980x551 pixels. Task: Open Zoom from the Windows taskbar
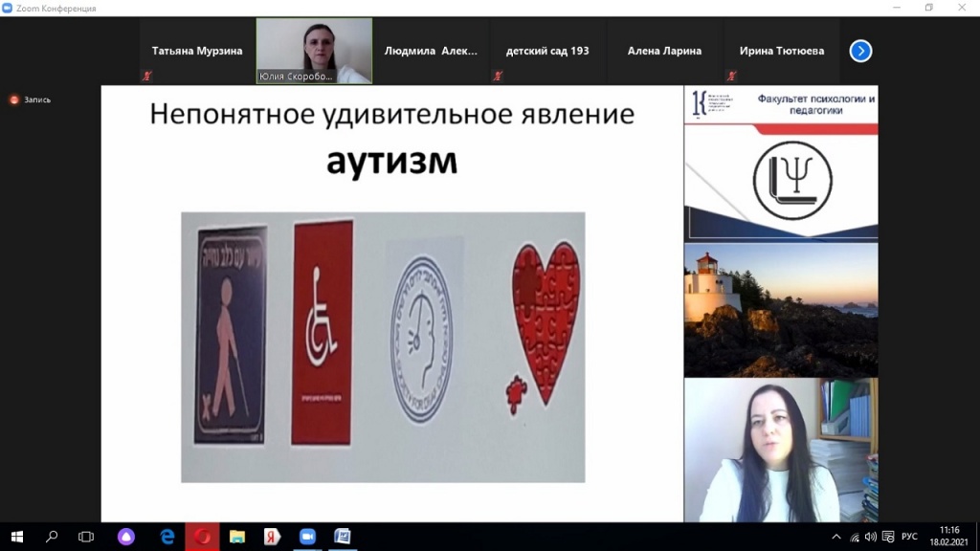307,537
